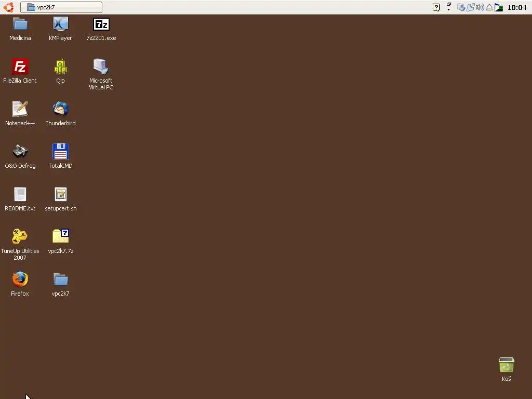Viewport: 532px width, 399px height.
Task: Open the help question mark tray icon
Action: tap(436, 7)
